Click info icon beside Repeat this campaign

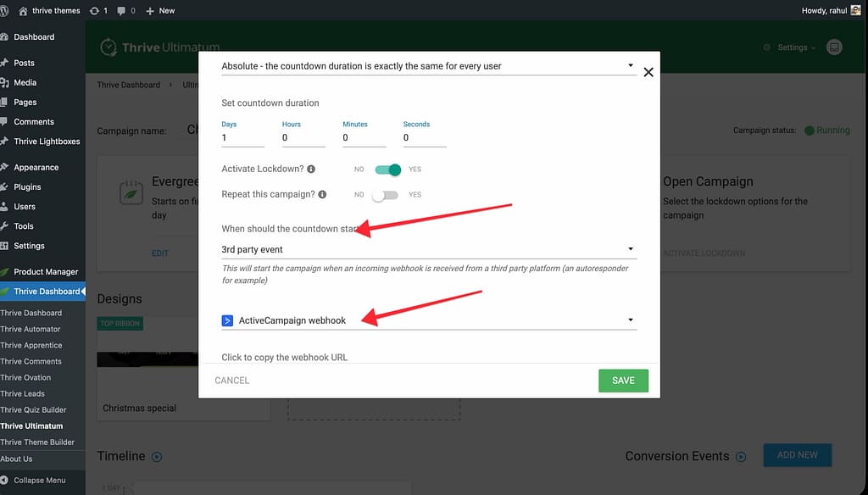point(324,194)
